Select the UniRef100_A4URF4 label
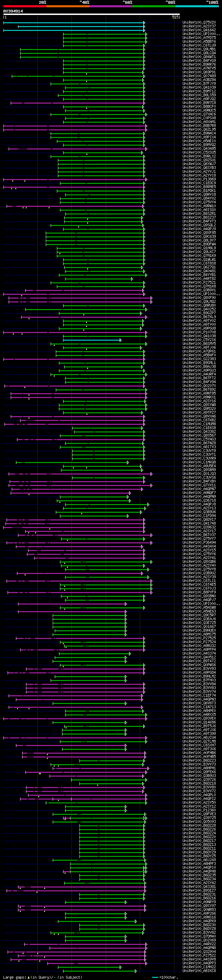222x980 pixels. pyautogui.click(x=199, y=374)
